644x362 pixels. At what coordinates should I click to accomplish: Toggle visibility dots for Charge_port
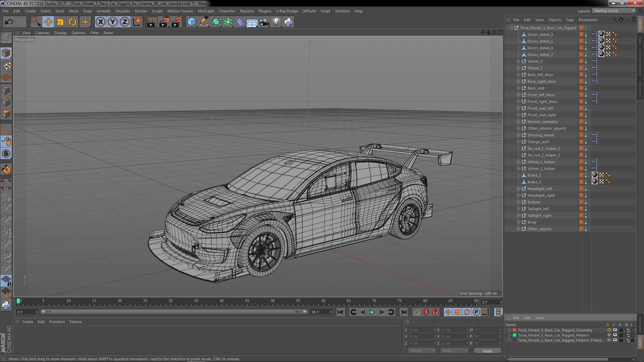pos(586,142)
